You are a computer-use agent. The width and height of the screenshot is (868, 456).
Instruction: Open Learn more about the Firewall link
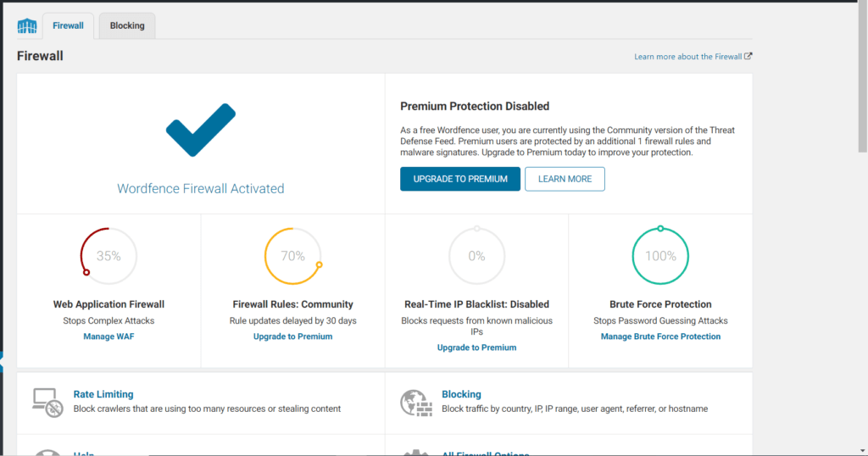tap(687, 57)
